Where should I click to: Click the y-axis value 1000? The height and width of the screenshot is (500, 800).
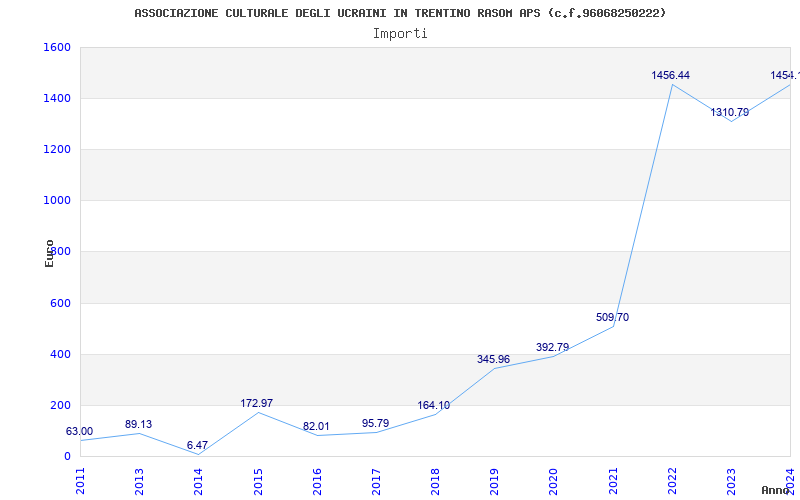pyautogui.click(x=57, y=201)
